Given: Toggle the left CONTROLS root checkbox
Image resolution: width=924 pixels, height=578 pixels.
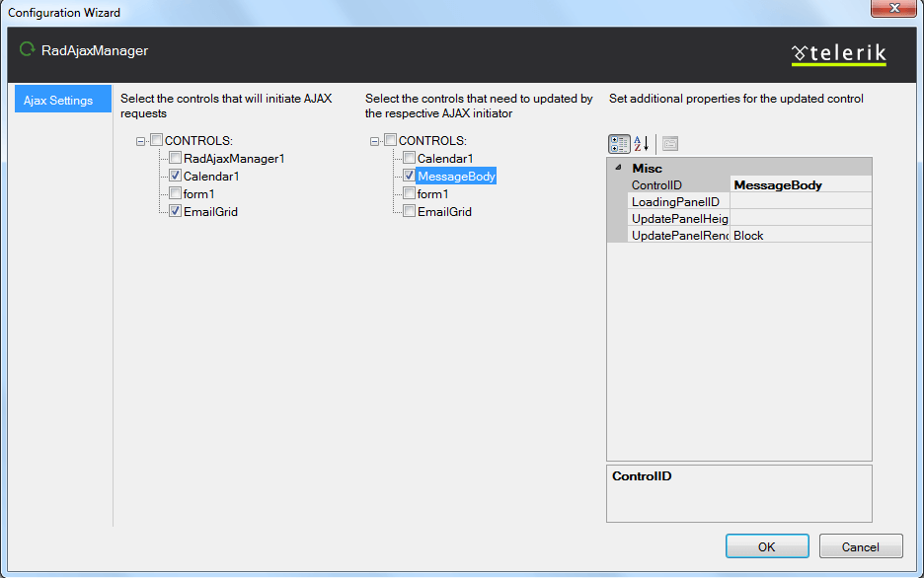Looking at the screenshot, I should click(156, 140).
